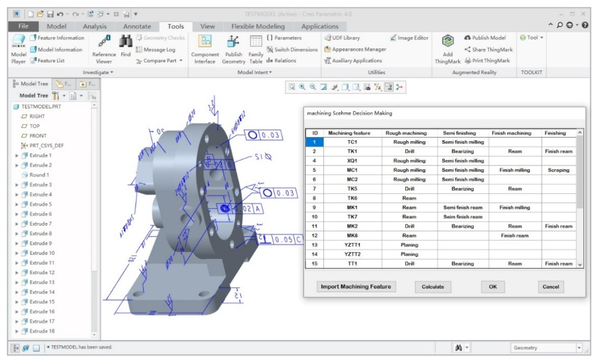Image resolution: width=596 pixels, height=364 pixels.
Task: Click Publish Model
Action: tap(485, 38)
